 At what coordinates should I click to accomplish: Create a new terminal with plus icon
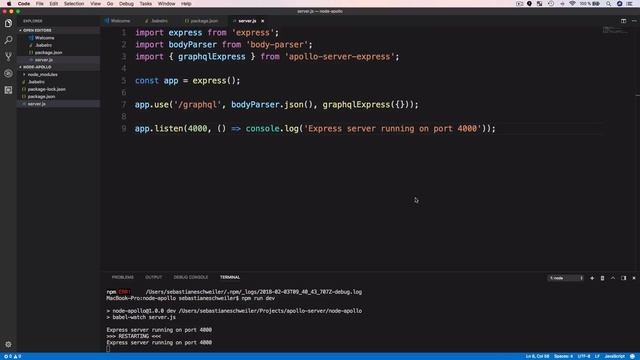[x=592, y=278]
